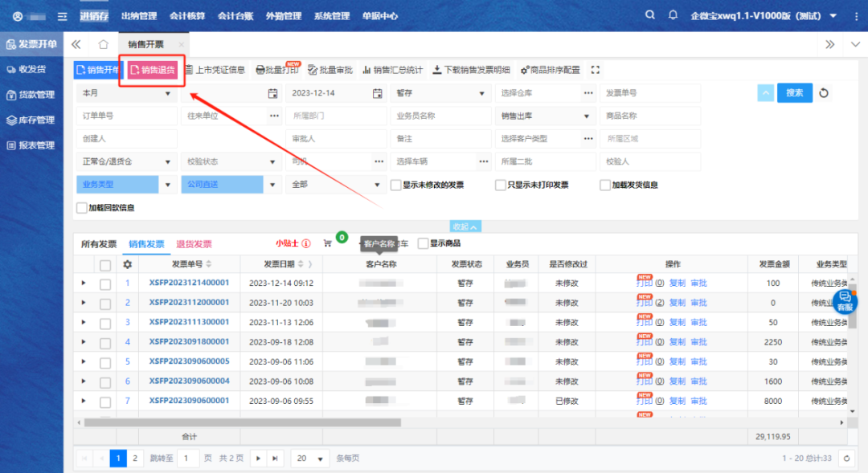The image size is (868, 473).
Task: Click the fullscreen icon in toolbar
Action: point(595,70)
